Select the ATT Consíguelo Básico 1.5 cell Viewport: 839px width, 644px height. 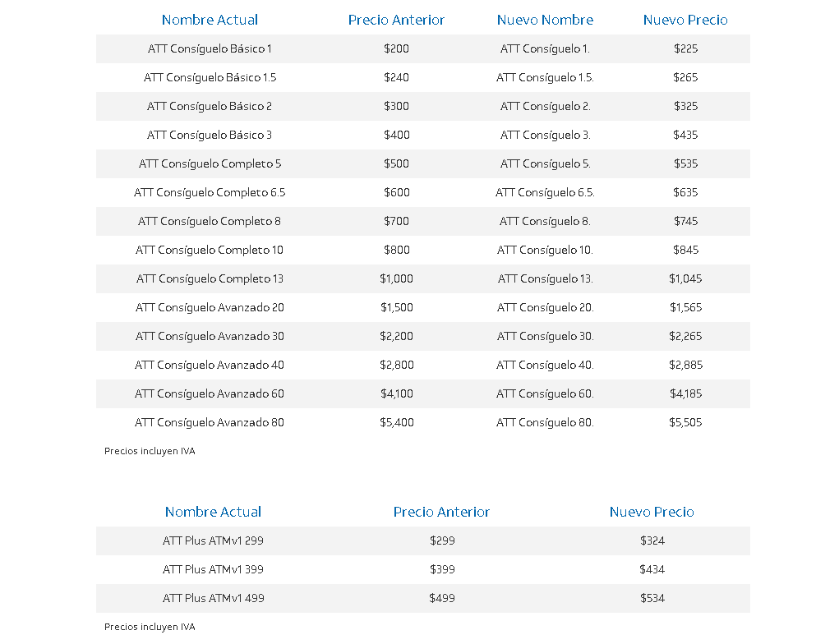click(x=210, y=77)
